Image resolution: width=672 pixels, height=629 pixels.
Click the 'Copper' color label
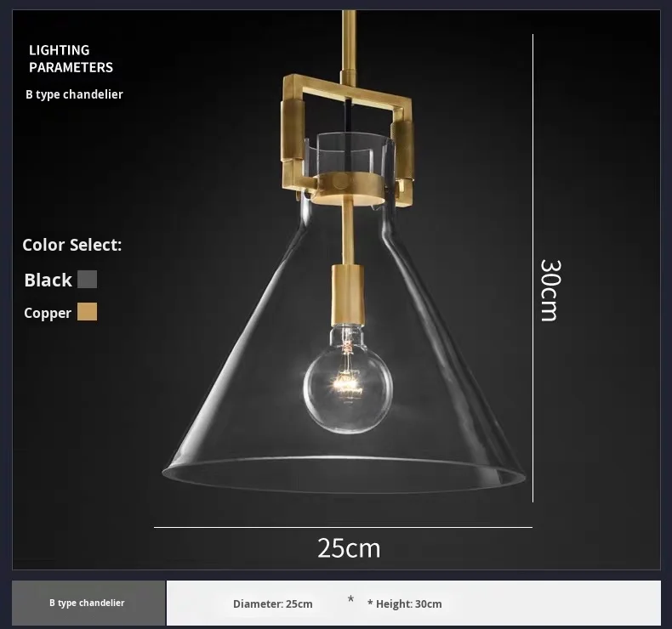point(48,313)
